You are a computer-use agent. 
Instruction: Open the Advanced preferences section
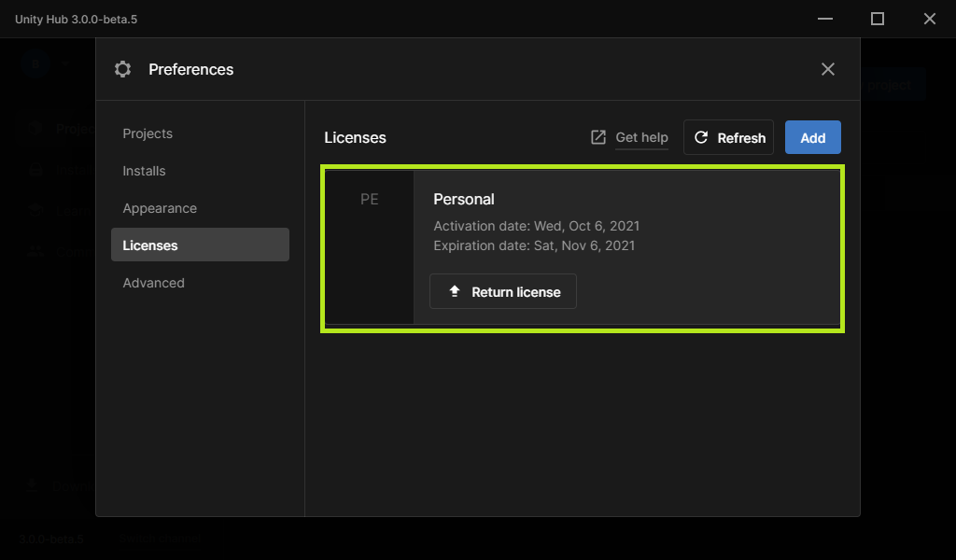(x=154, y=283)
